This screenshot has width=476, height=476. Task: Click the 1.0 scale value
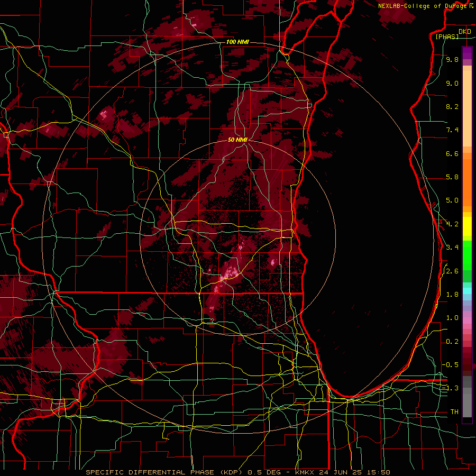[452, 318]
